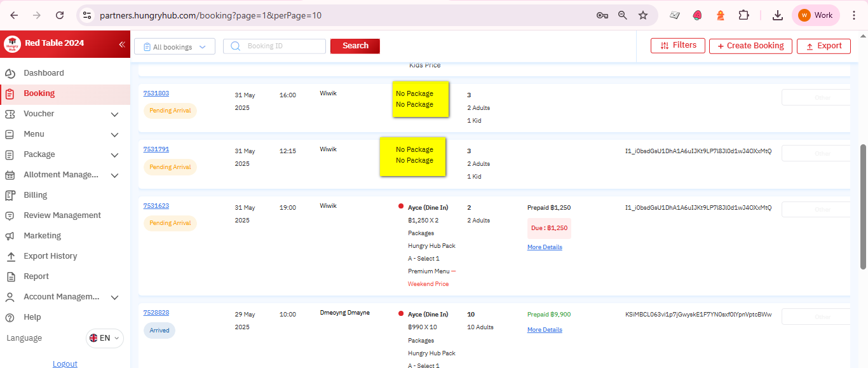Viewport: 868px width, 368px height.
Task: Open booking ID 7531623 link
Action: click(x=156, y=206)
